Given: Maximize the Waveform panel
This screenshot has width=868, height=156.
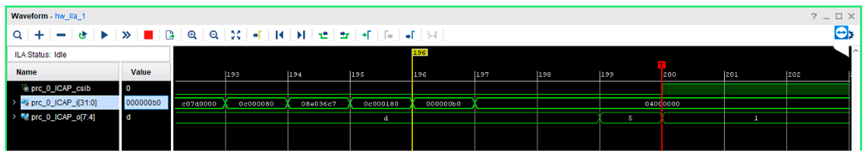Looking at the screenshot, I should click(839, 16).
